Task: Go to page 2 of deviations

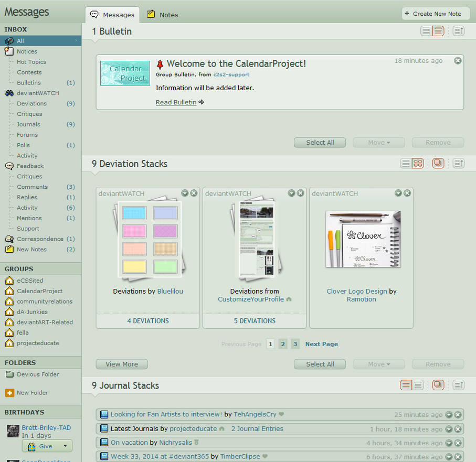Action: (283, 344)
